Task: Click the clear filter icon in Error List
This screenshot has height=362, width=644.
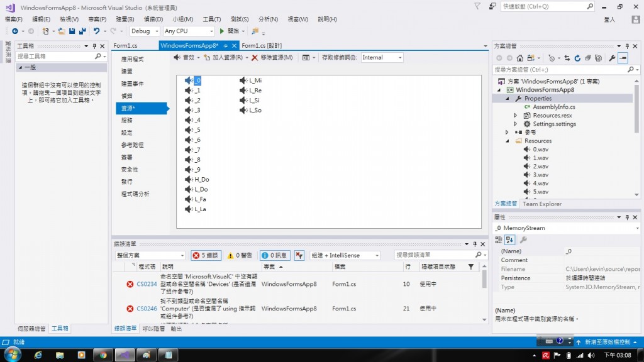Action: [299, 255]
